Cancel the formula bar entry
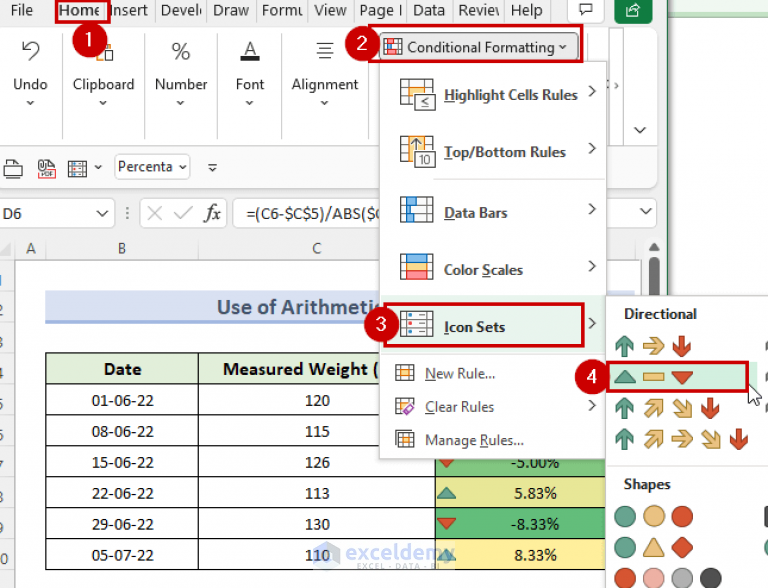Image resolution: width=768 pixels, height=588 pixels. [155, 214]
